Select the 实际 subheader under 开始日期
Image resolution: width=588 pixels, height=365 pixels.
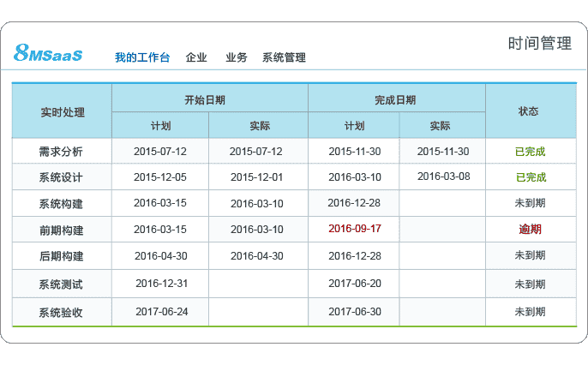(x=260, y=126)
